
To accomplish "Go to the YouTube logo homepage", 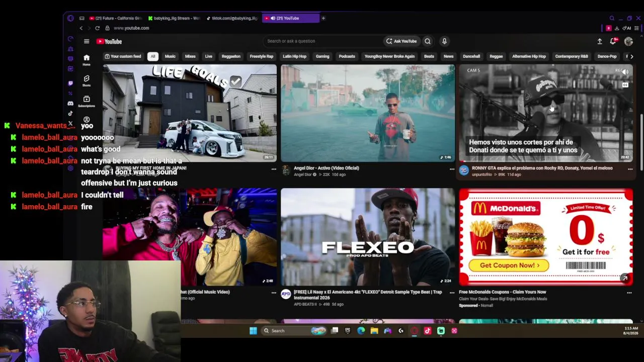I will [109, 41].
